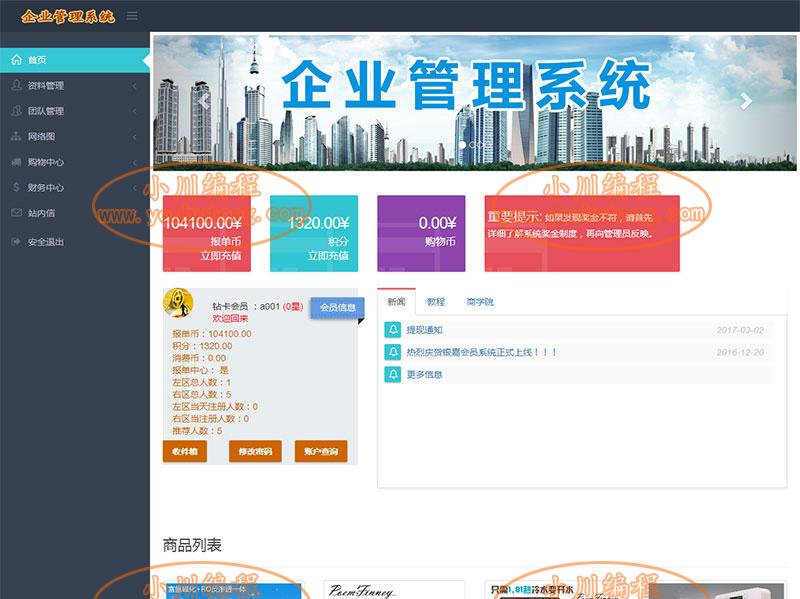This screenshot has height=599, width=800.
Task: Click the 财务中心 dollar icon
Action: tap(16, 187)
